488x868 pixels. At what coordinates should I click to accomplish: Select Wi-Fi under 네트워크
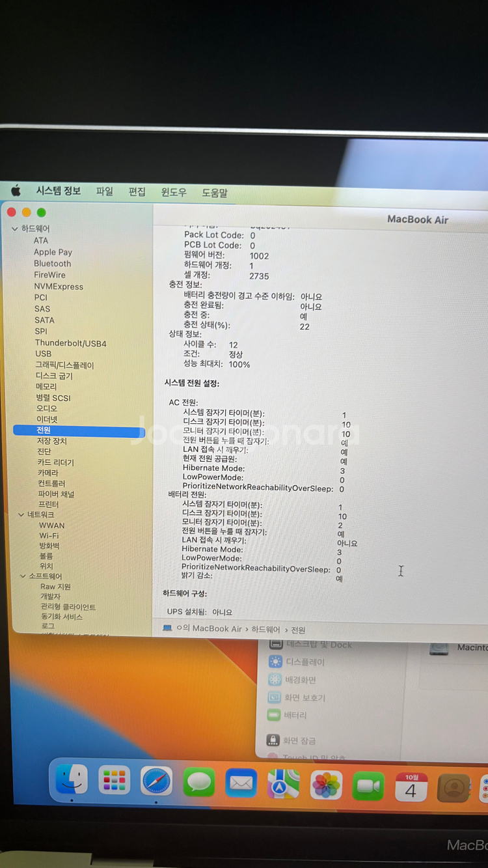49,536
